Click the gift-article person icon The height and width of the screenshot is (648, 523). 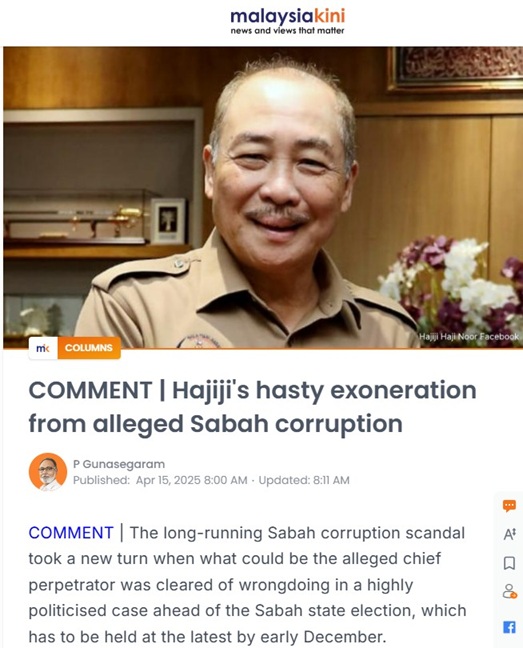click(509, 591)
